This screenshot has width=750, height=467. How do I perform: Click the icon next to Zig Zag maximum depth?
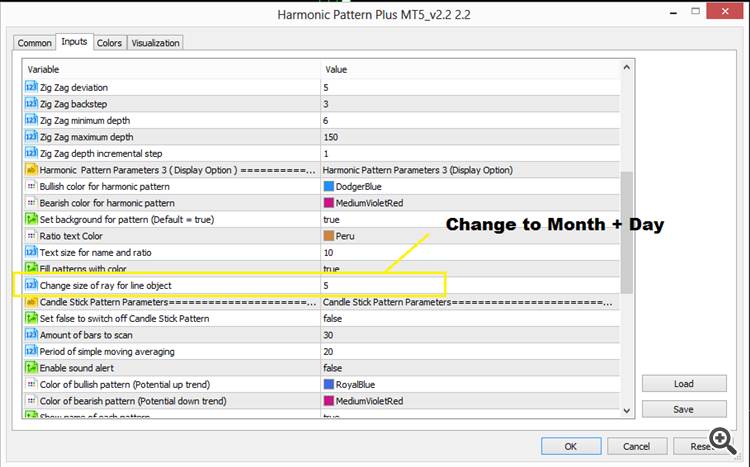pyautogui.click(x=31, y=137)
